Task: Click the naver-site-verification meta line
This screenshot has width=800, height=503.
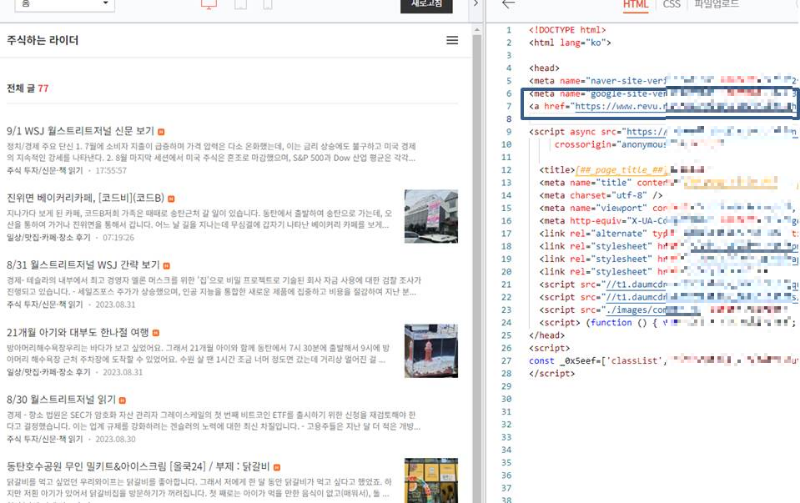Action: tap(662, 81)
